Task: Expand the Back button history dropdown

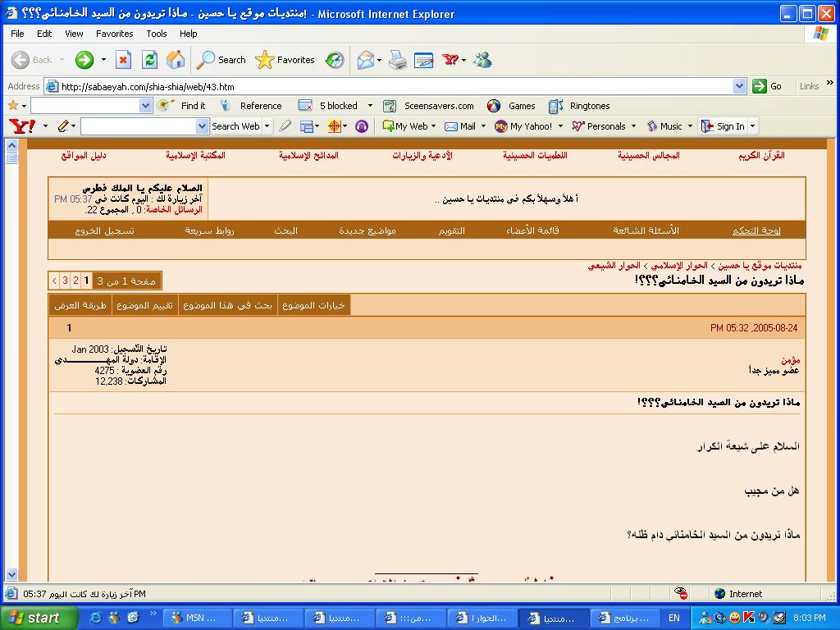Action: point(62,60)
